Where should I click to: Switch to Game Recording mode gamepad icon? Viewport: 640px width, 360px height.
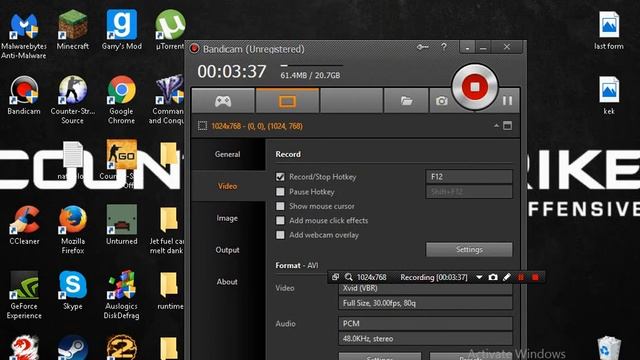[223, 100]
